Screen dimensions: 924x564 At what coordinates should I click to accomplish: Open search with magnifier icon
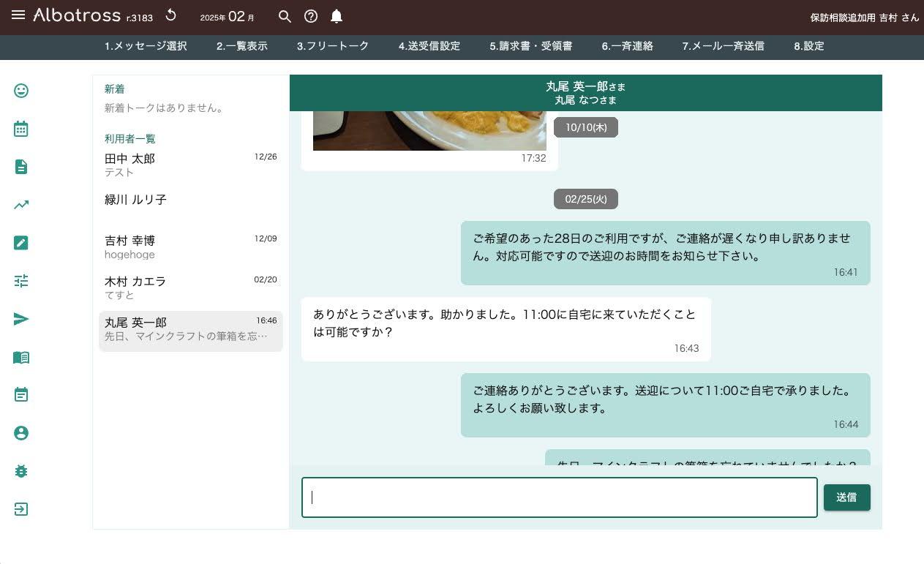[285, 16]
